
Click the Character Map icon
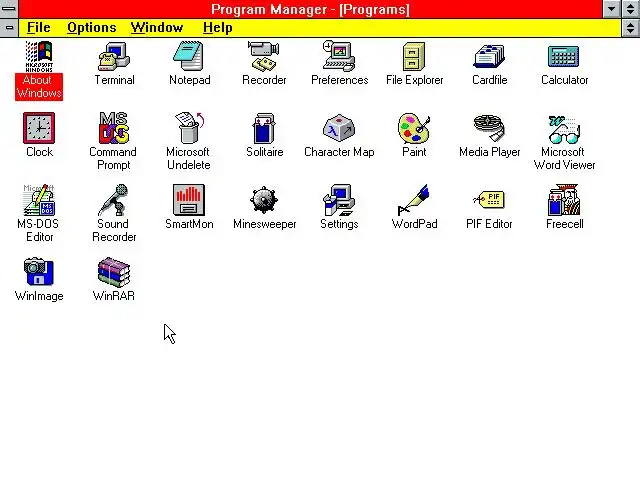click(339, 128)
